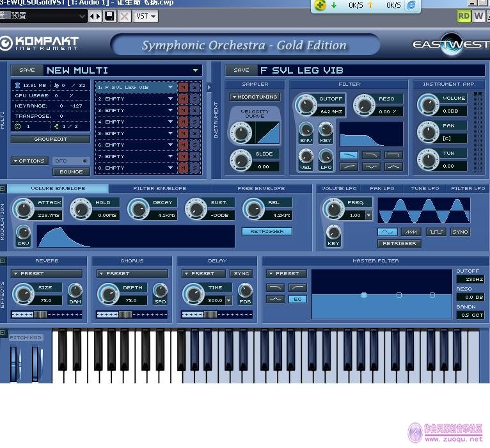Image resolution: width=490 pixels, height=448 pixels.
Task: Click the envelope CRV knob
Action: [x=23, y=232]
